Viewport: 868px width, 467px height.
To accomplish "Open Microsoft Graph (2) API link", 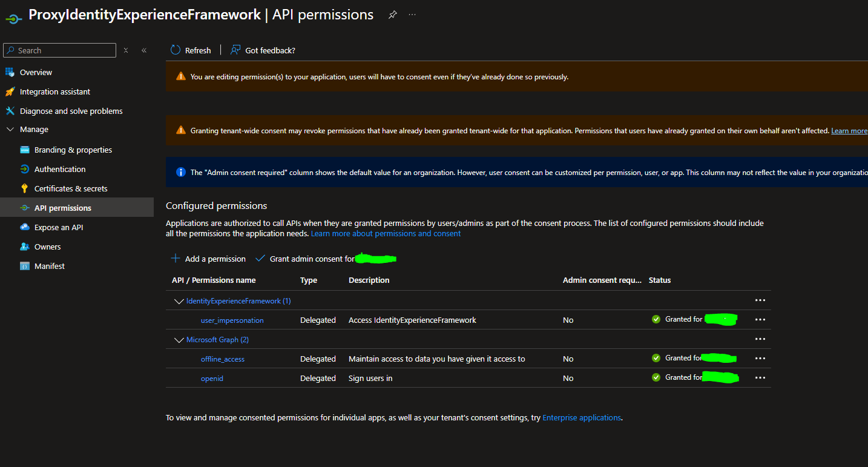I will 217,340.
